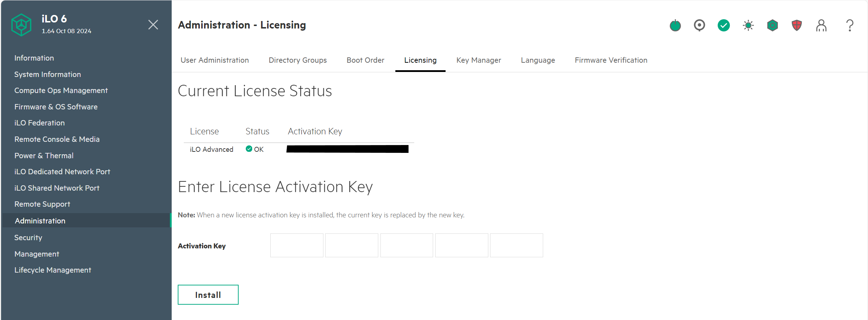Go to Information in the sidebar
Viewport: 868px width, 320px height.
pyautogui.click(x=34, y=58)
